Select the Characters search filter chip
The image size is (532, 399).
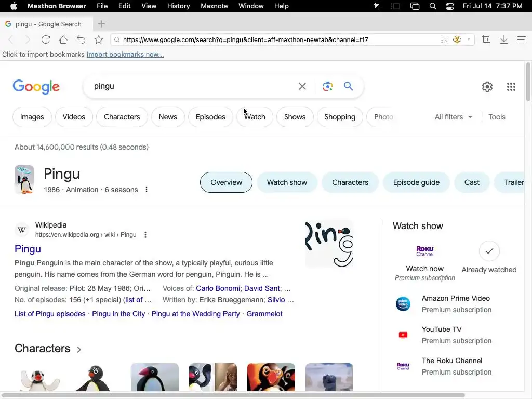[x=122, y=117]
